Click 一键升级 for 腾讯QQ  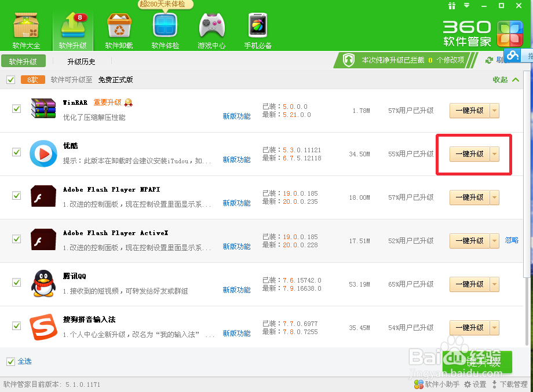(x=470, y=285)
